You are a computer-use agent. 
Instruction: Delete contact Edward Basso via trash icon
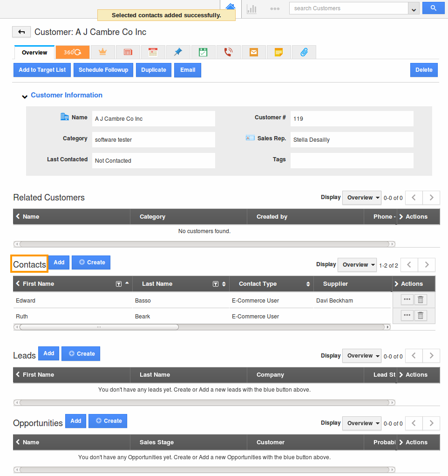click(x=420, y=299)
